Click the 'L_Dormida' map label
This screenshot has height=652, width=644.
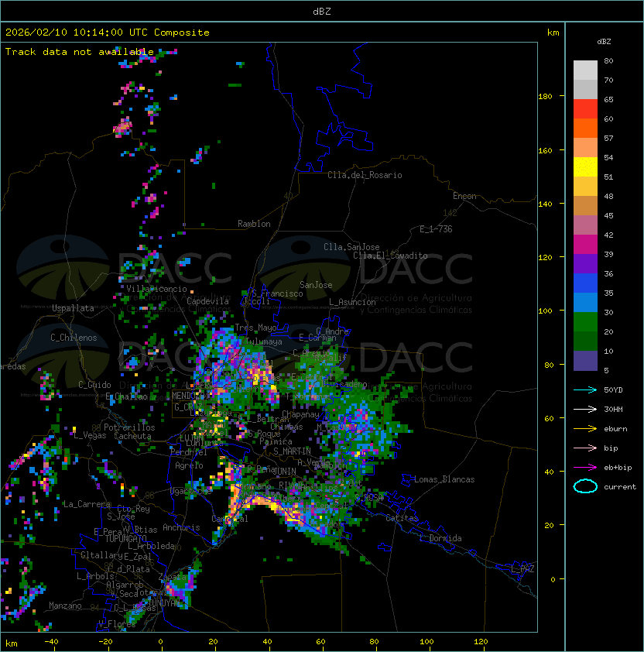[x=440, y=538]
